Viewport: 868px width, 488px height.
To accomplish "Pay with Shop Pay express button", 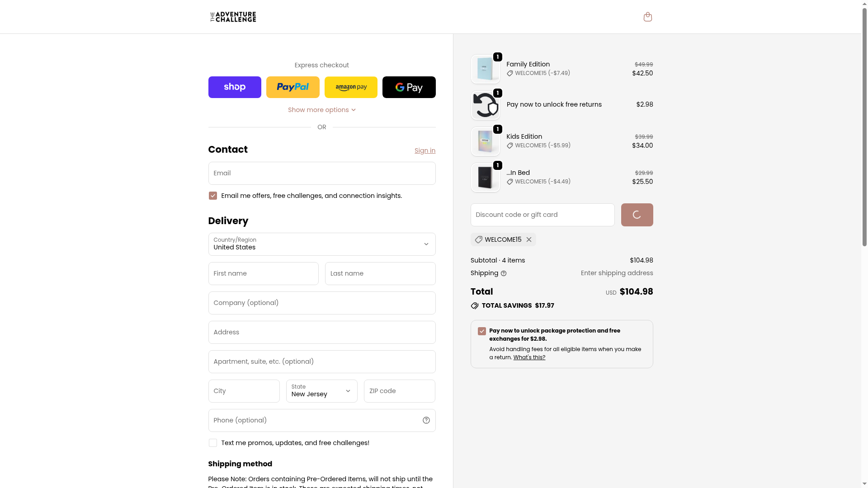I will tap(235, 87).
